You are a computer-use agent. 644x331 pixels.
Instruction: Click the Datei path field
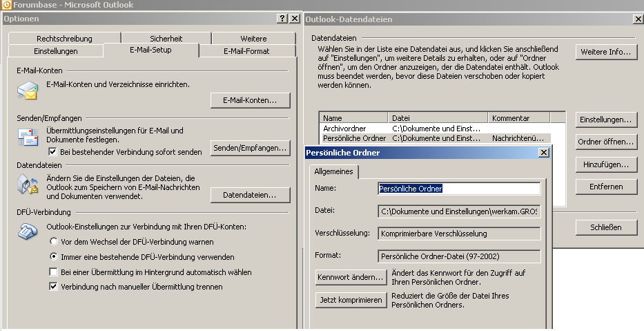point(459,211)
